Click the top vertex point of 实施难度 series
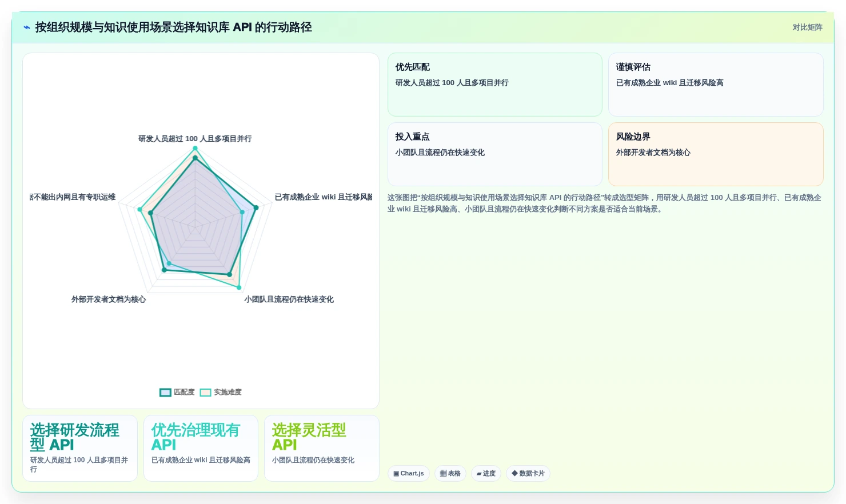 pos(195,149)
